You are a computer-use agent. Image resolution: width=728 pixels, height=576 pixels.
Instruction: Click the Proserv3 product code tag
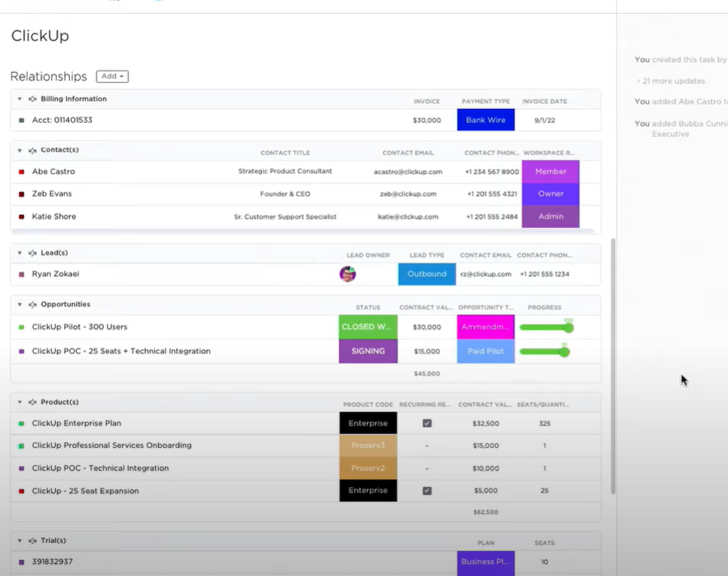click(368, 445)
